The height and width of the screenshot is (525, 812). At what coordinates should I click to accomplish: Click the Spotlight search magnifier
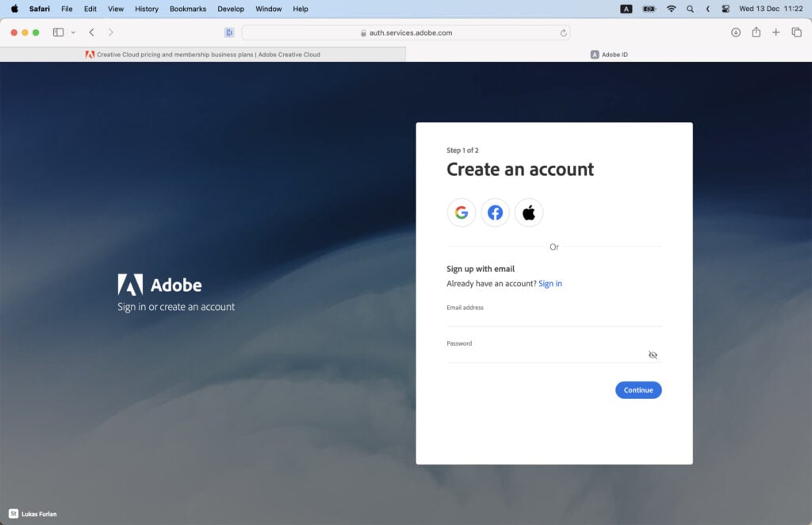[x=688, y=9]
